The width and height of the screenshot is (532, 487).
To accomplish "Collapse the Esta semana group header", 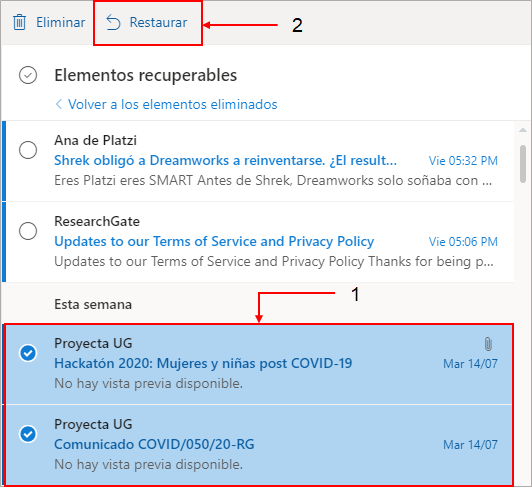I will tap(93, 304).
